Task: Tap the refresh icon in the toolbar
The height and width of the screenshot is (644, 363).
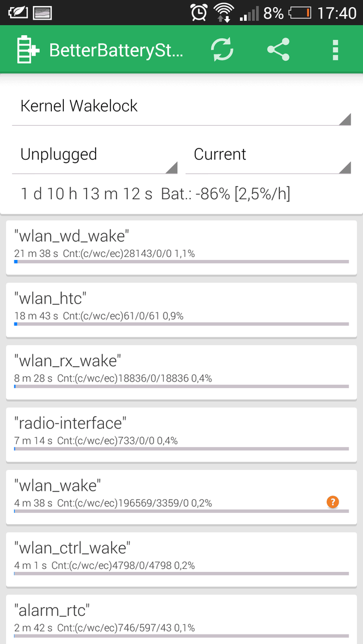Action: [223, 49]
